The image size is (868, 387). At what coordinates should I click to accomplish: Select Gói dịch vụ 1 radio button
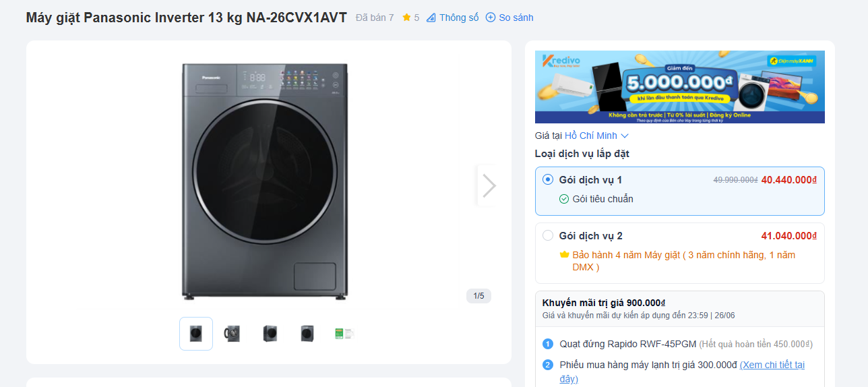click(548, 179)
